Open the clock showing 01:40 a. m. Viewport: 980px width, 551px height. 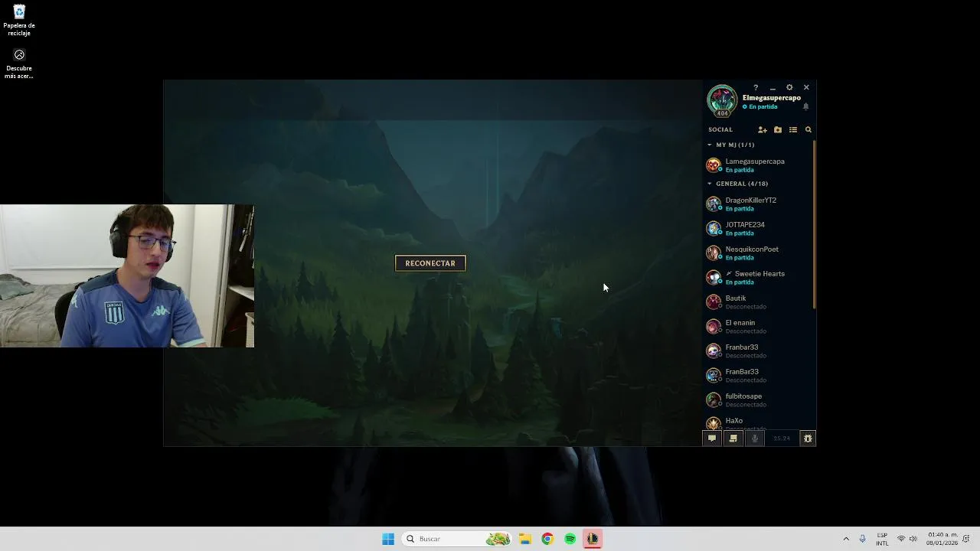pos(942,539)
